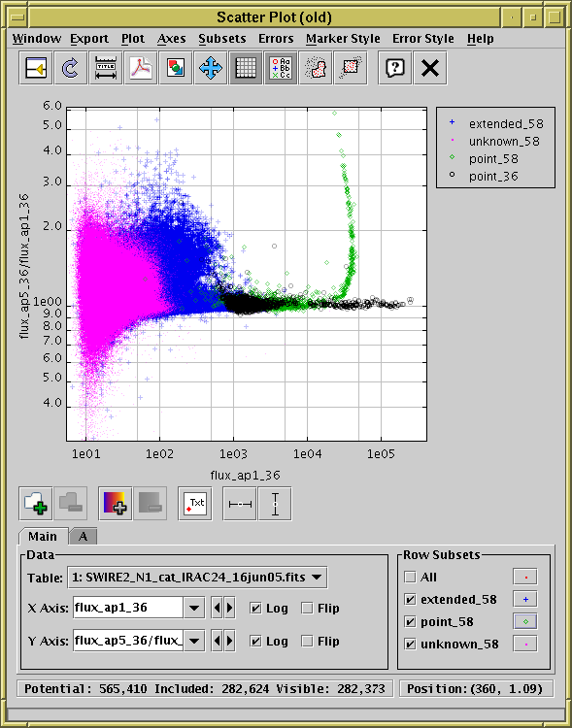Open the window system menu in the title bar

point(18,17)
